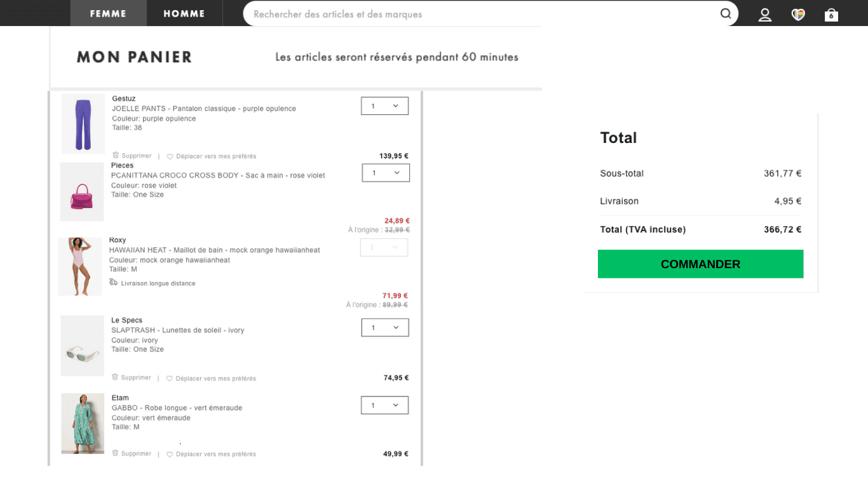
Task: Click Supprimer for Etam dress
Action: (x=136, y=454)
